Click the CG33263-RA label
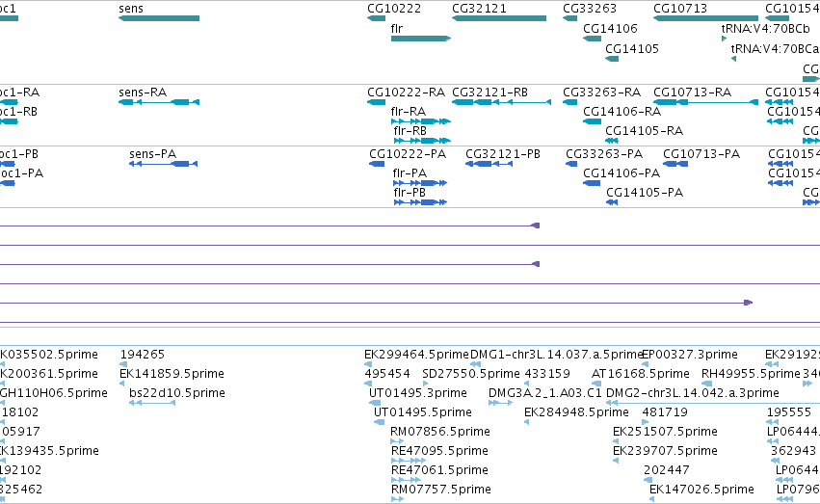This screenshot has height=504, width=820. click(601, 93)
